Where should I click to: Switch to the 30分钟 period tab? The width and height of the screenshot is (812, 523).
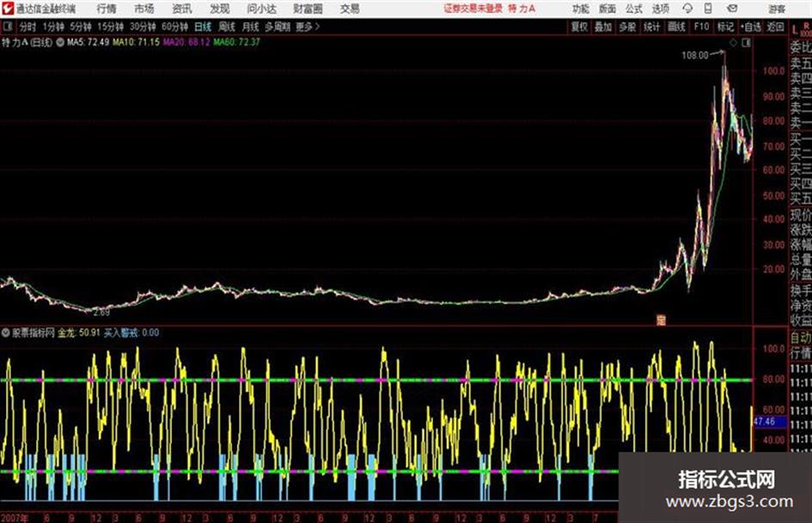[x=143, y=27]
